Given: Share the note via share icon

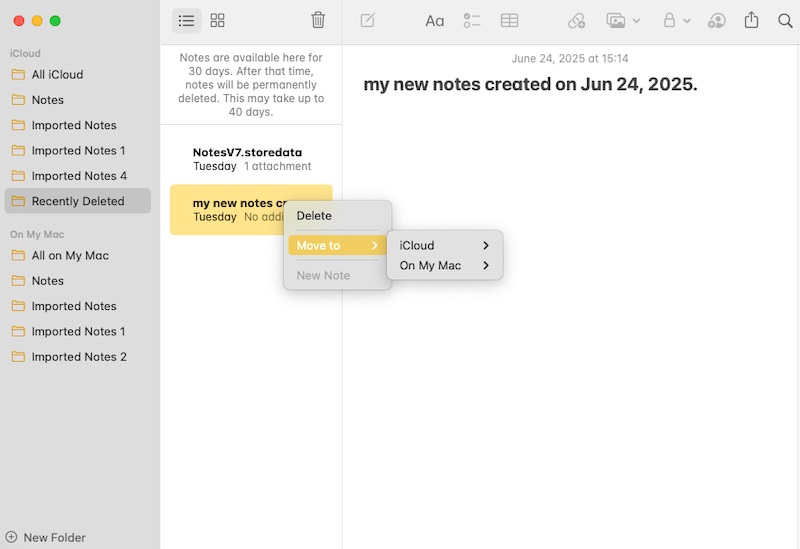Looking at the screenshot, I should tap(751, 21).
